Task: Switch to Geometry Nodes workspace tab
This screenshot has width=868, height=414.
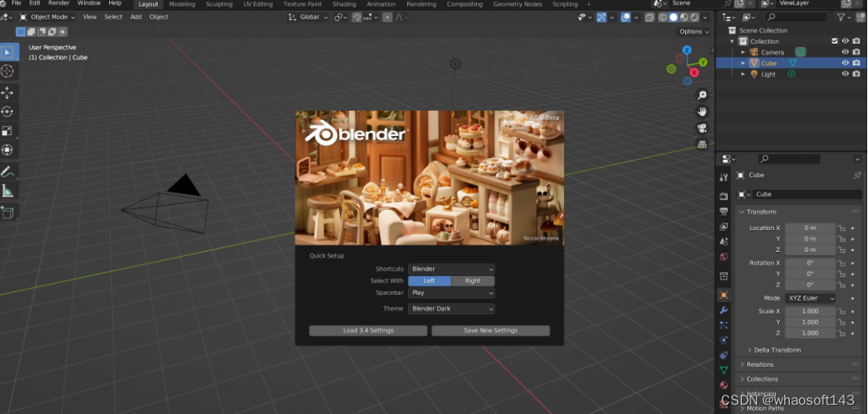Action: 518,4
